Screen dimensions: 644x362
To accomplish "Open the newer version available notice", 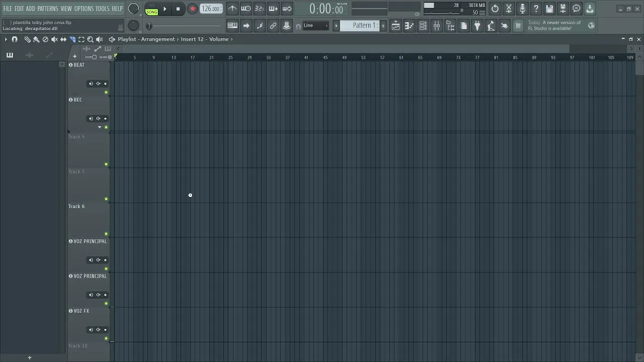I will (x=554, y=26).
